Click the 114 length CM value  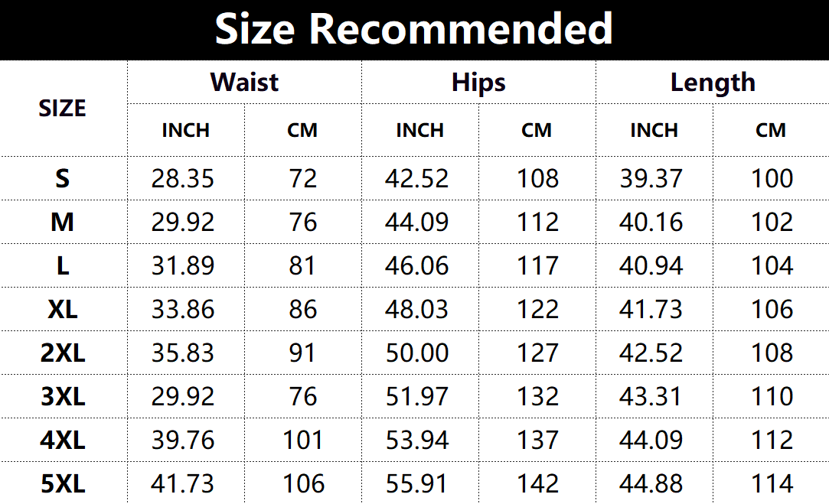click(772, 483)
